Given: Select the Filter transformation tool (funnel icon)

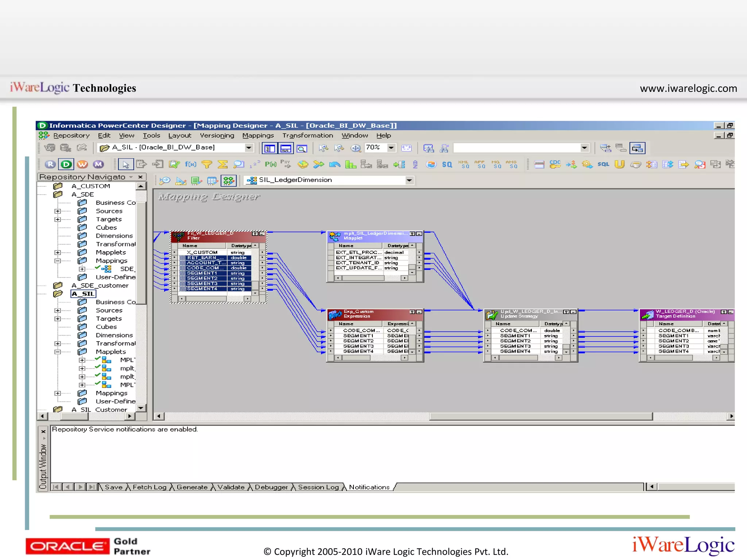Looking at the screenshot, I should 206,164.
